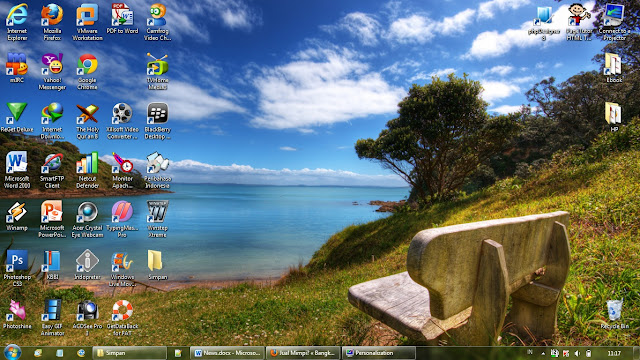640x360 pixels.
Task: Switch to Jual Mimpi Firefox taskbar button
Action: coord(303,353)
